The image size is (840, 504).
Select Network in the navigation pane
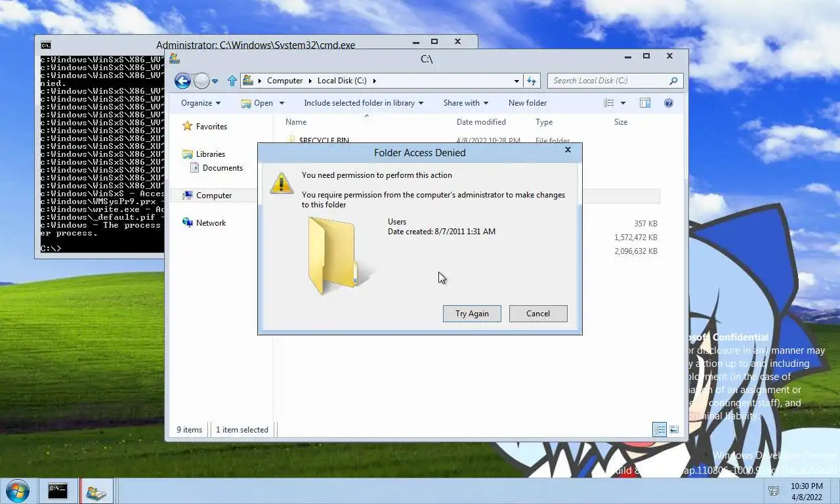211,223
